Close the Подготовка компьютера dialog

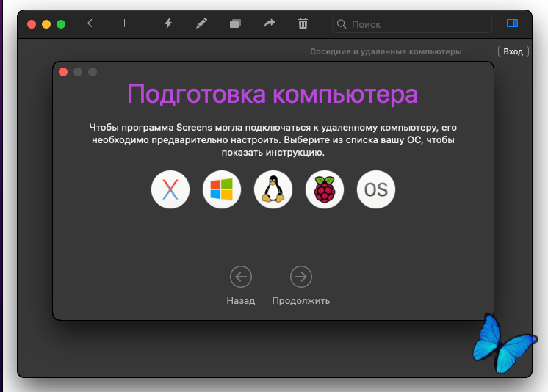(x=63, y=72)
